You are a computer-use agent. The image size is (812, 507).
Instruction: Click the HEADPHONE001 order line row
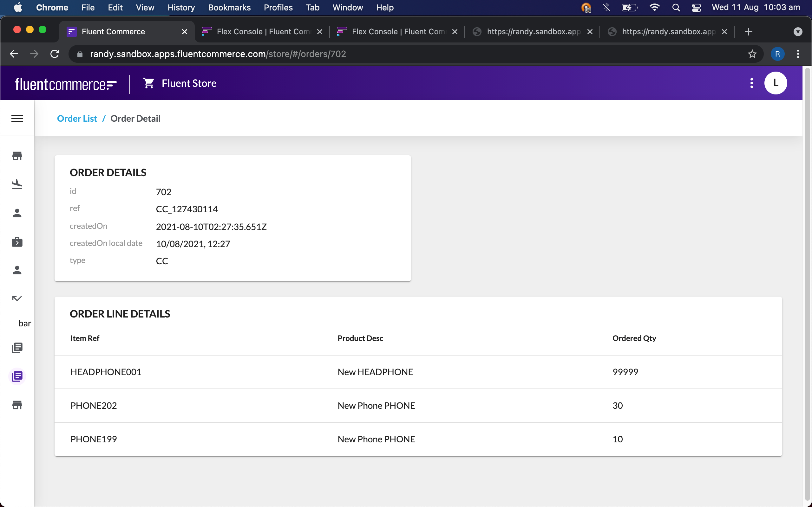[x=418, y=372]
